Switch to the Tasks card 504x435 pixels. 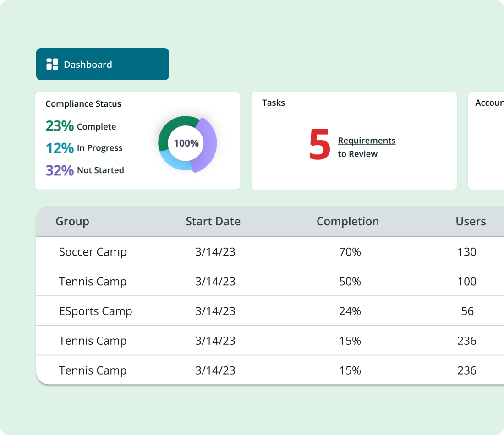point(354,140)
